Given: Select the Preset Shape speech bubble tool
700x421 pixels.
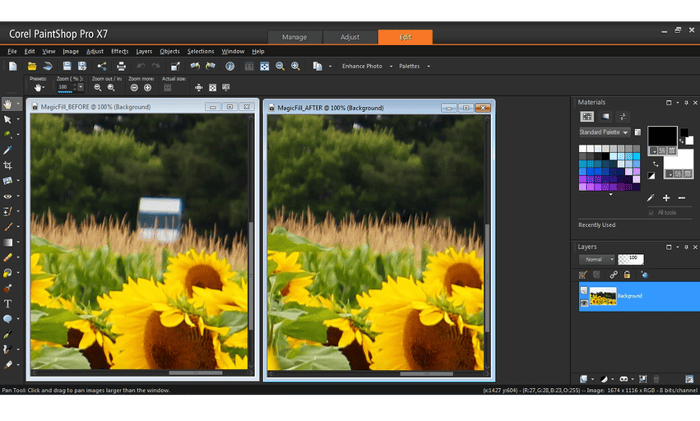Looking at the screenshot, I should pyautogui.click(x=8, y=319).
